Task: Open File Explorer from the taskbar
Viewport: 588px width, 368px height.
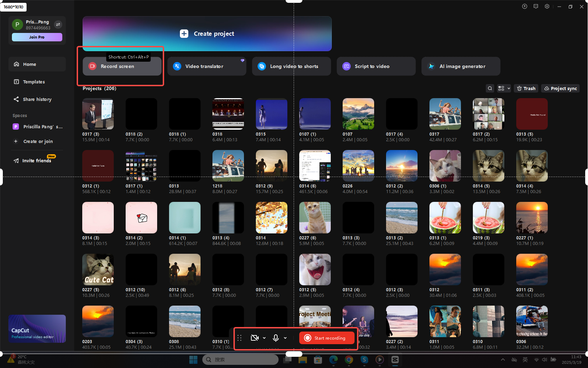Action: pos(303,360)
